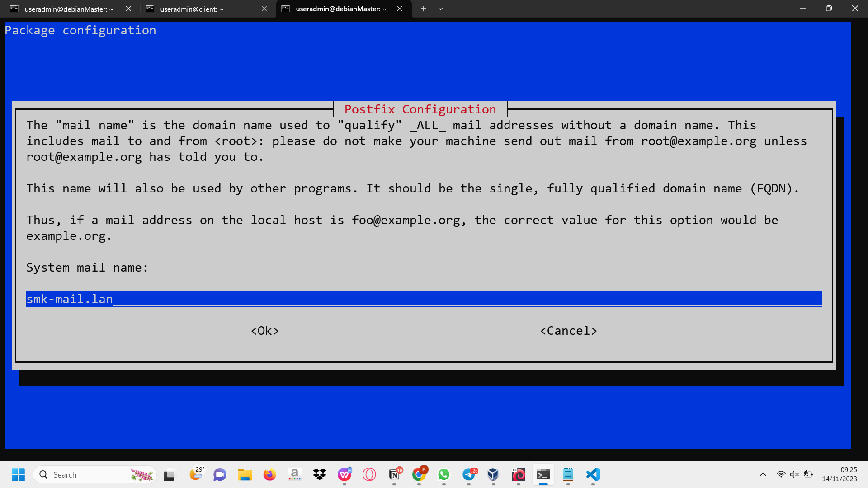The image size is (868, 488).
Task: Open the pink W app on the taskbar
Action: pyautogui.click(x=344, y=474)
